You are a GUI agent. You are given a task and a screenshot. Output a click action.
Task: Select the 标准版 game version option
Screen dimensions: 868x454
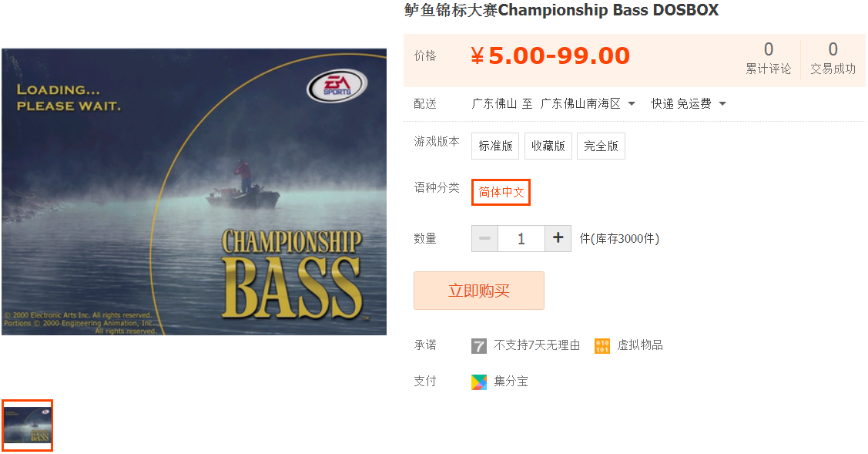point(495,146)
